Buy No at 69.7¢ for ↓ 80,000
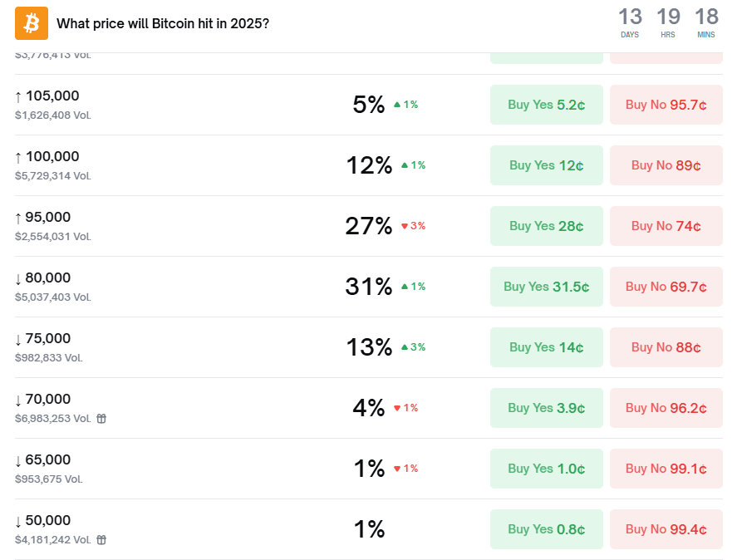Image resolution: width=737 pixels, height=560 pixels. click(666, 287)
